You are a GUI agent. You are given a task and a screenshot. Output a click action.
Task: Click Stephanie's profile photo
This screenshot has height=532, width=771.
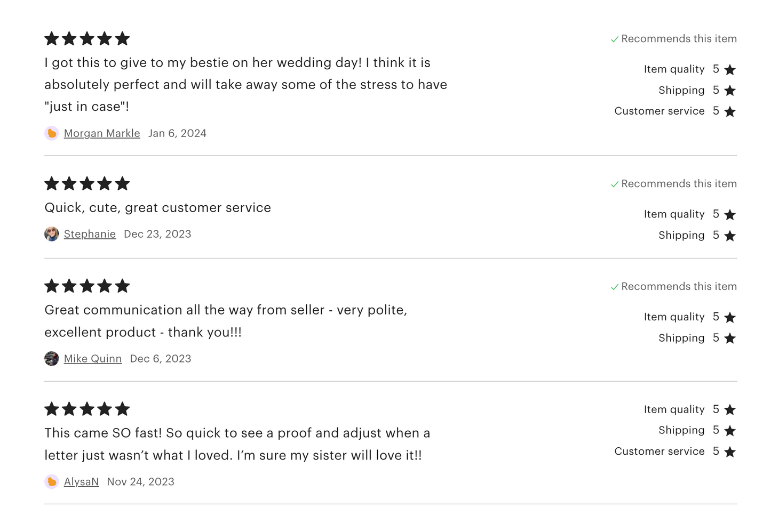pyautogui.click(x=52, y=234)
